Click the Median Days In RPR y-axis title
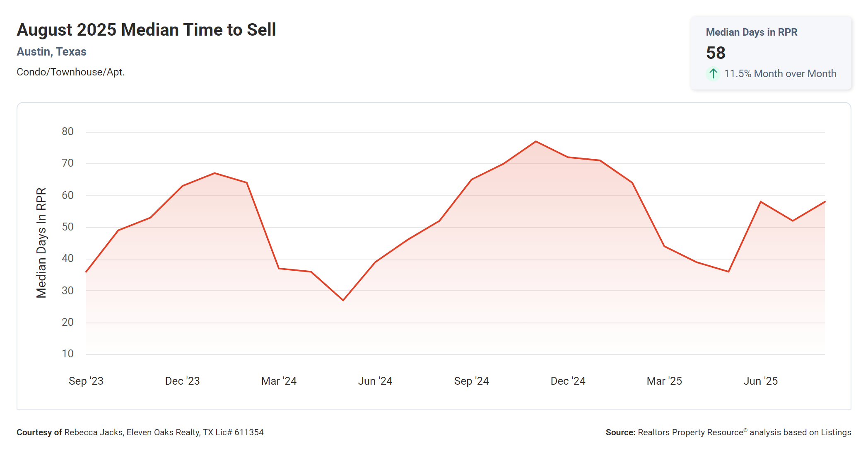 (41, 243)
